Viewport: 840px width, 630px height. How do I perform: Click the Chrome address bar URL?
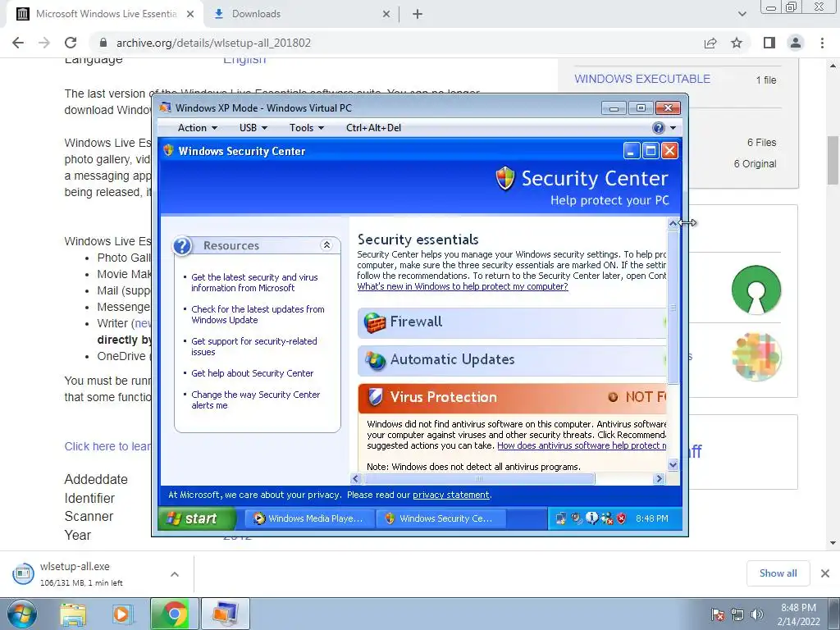coord(213,43)
